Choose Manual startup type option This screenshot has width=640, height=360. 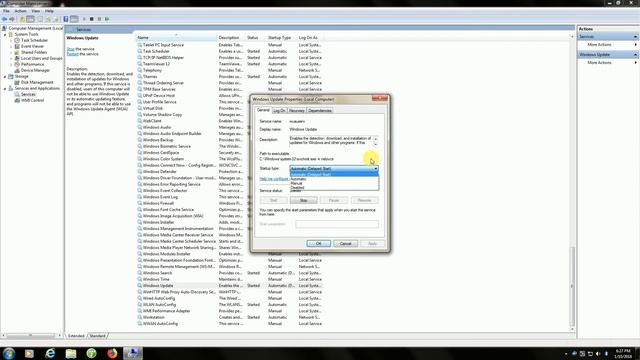pos(334,183)
